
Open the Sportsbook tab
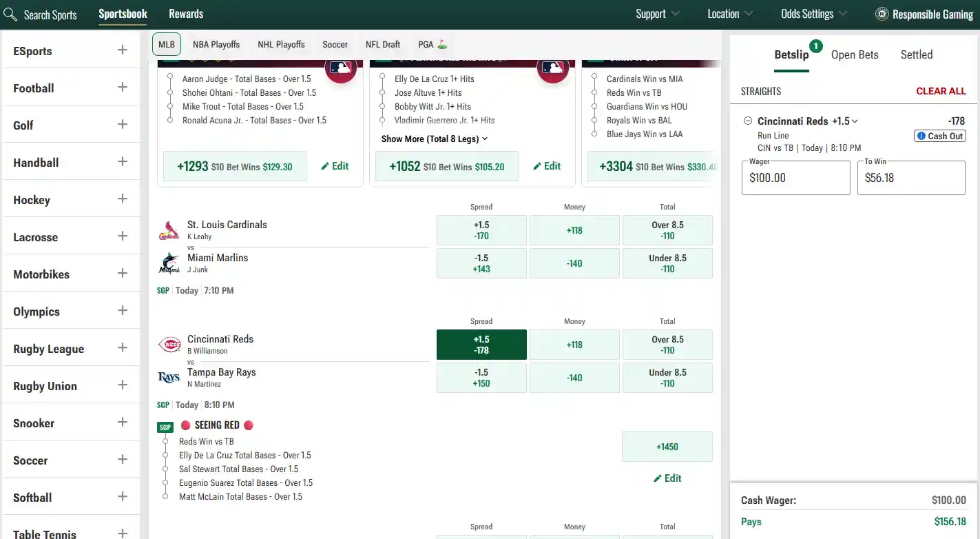click(123, 14)
